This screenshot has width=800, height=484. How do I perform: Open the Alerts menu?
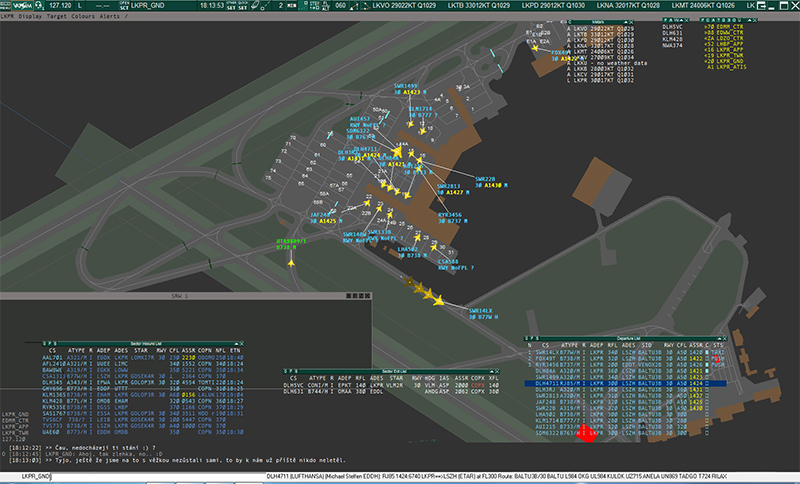(109, 16)
